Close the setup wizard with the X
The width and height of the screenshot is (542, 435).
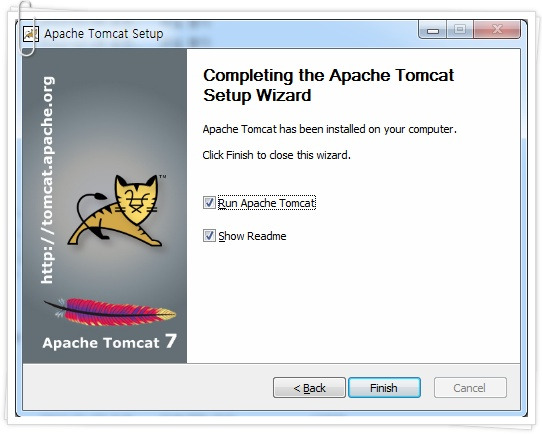pyautogui.click(x=497, y=30)
